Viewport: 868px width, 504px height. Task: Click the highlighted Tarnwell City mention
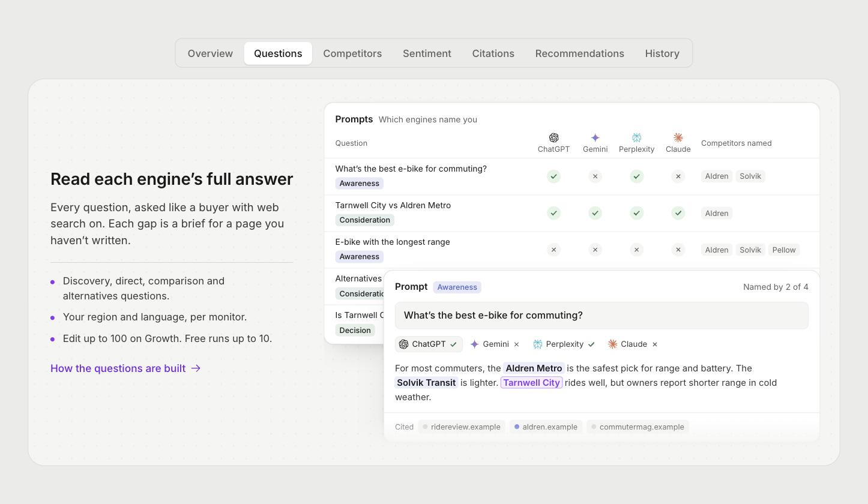pos(531,383)
